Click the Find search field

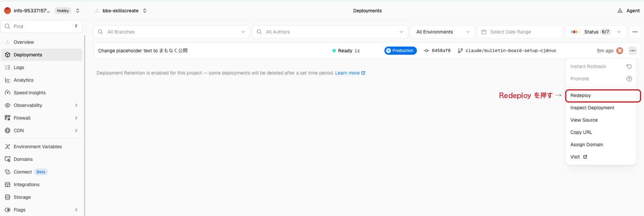[x=42, y=26]
